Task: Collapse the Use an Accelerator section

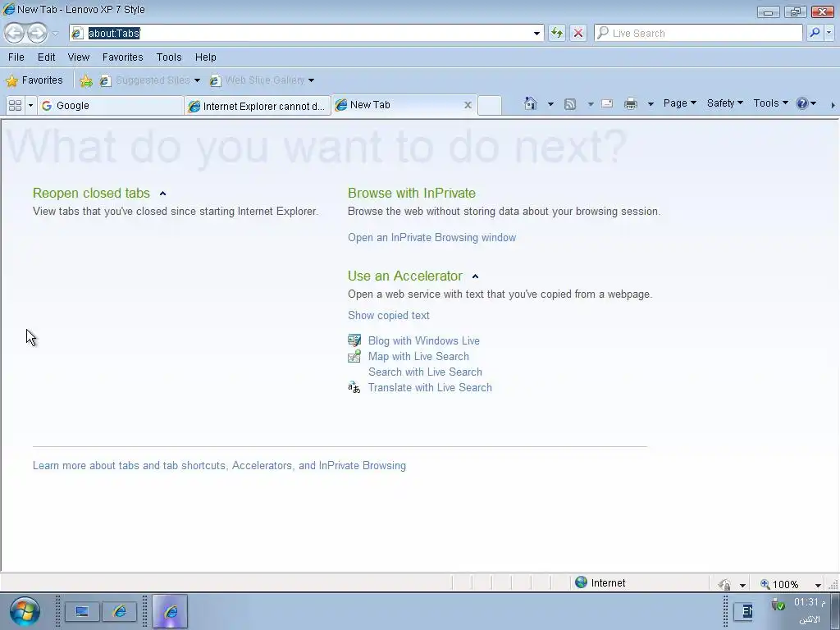Action: [475, 276]
